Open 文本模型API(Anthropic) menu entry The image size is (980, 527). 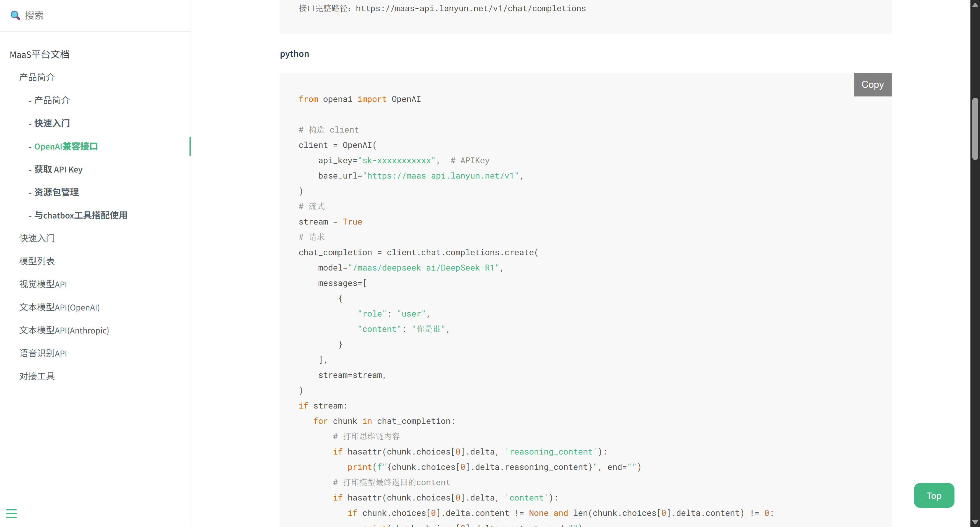pyautogui.click(x=64, y=330)
